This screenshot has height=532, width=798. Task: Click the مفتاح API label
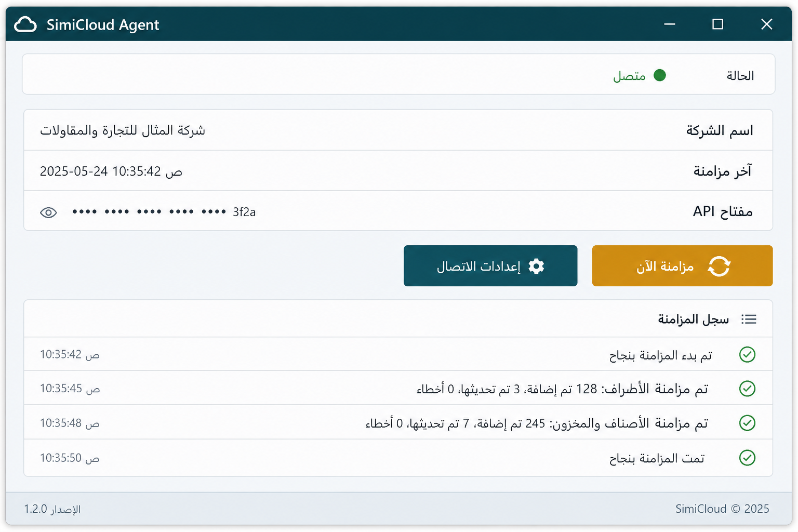point(723,211)
